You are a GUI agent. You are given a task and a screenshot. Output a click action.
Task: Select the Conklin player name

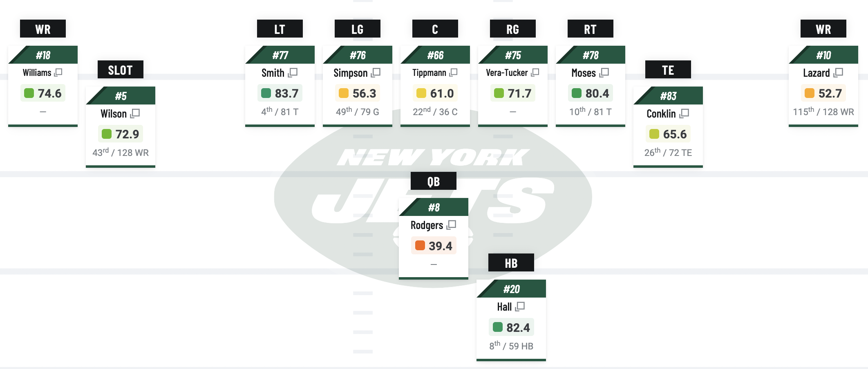tap(661, 113)
